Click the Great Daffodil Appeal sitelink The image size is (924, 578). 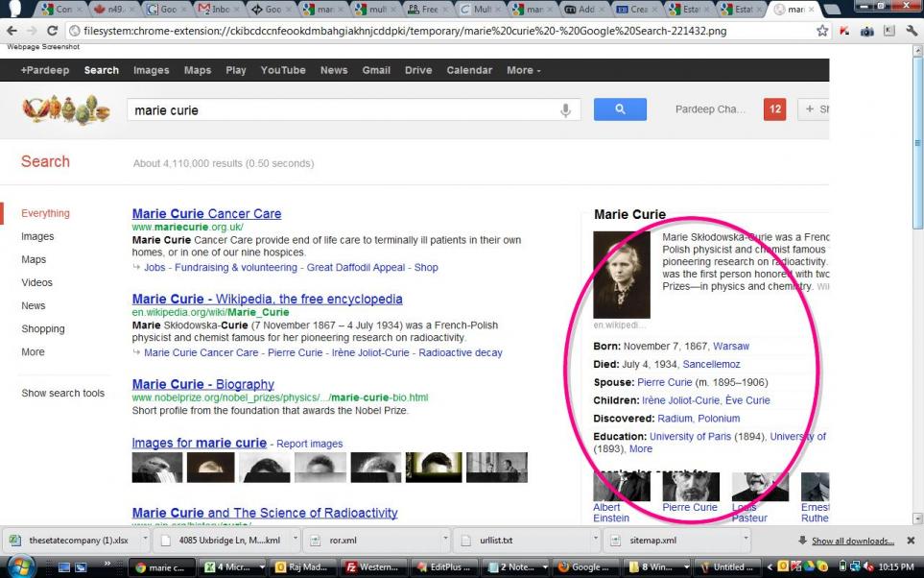356,267
